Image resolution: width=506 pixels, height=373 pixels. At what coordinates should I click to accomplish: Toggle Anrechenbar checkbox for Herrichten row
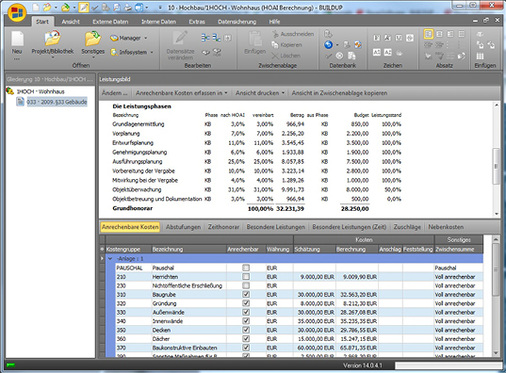pos(246,277)
